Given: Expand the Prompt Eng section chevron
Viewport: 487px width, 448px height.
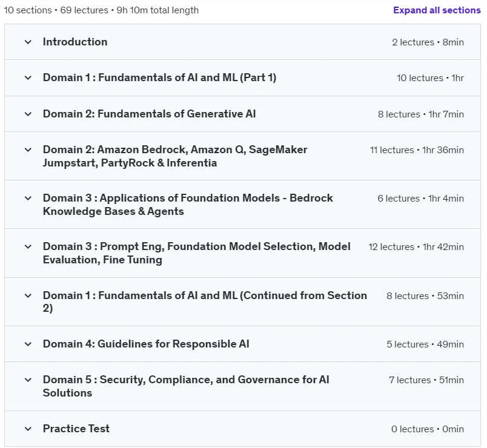Looking at the screenshot, I should coord(28,247).
